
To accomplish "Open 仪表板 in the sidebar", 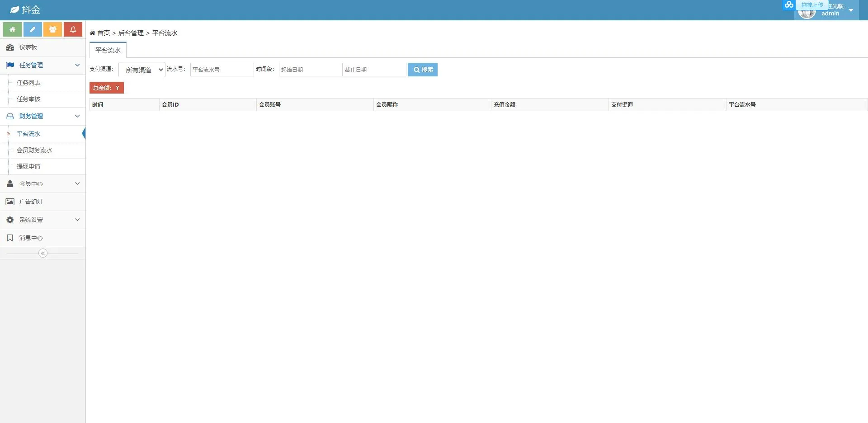I will pos(43,47).
